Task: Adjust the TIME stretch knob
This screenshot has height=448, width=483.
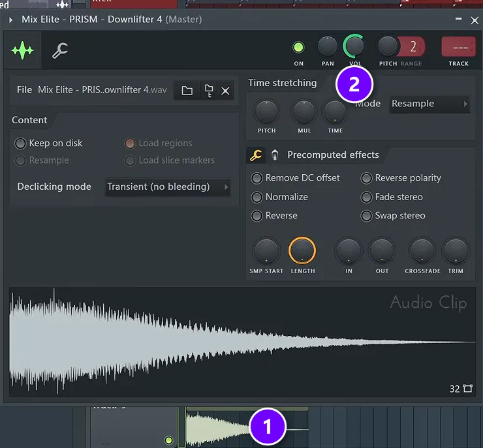Action: point(335,112)
